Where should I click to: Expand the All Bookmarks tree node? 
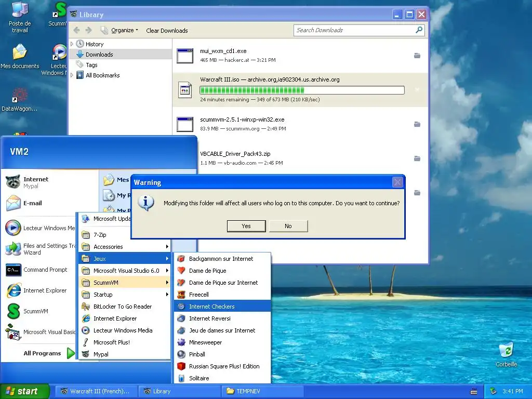(72, 75)
